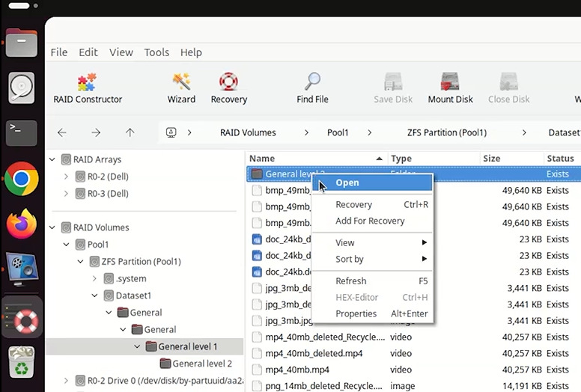Open the Help menu

191,52
